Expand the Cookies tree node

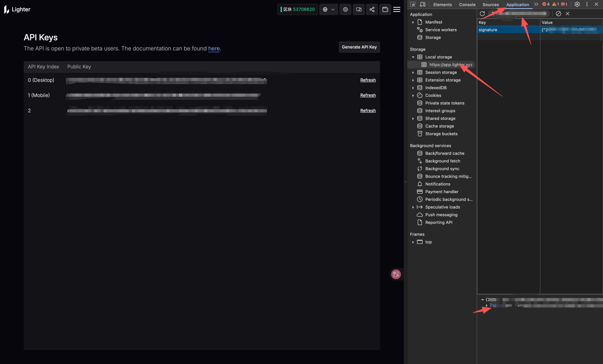413,95
